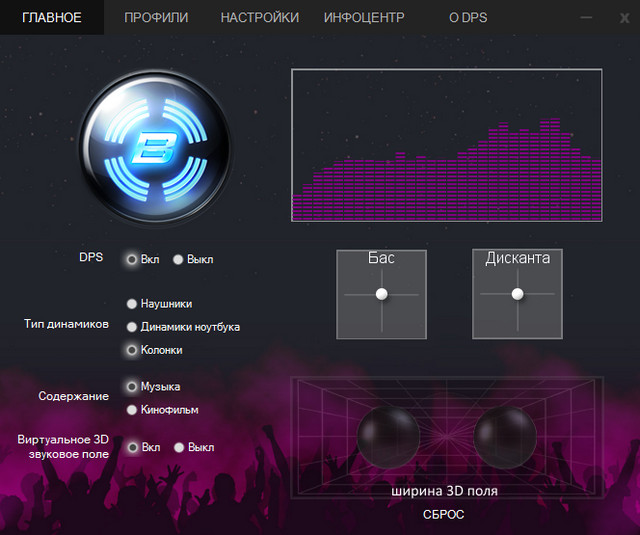Image resolution: width=640 pixels, height=535 pixels.
Task: Click the СБРОС reset button
Action: click(x=443, y=515)
